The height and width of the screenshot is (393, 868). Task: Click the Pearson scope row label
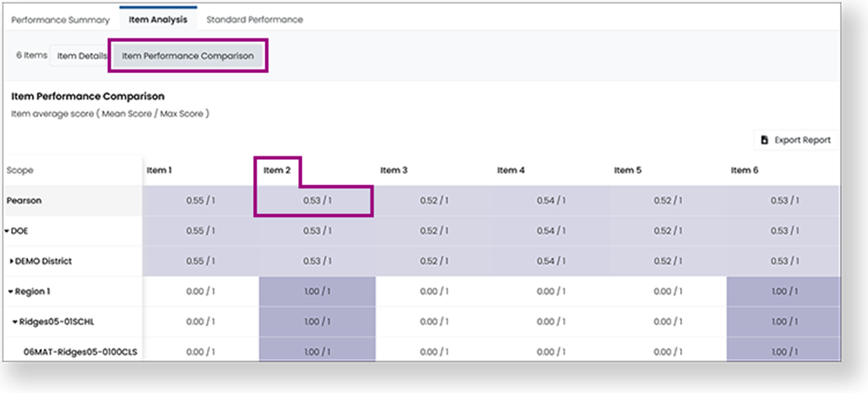click(x=24, y=201)
